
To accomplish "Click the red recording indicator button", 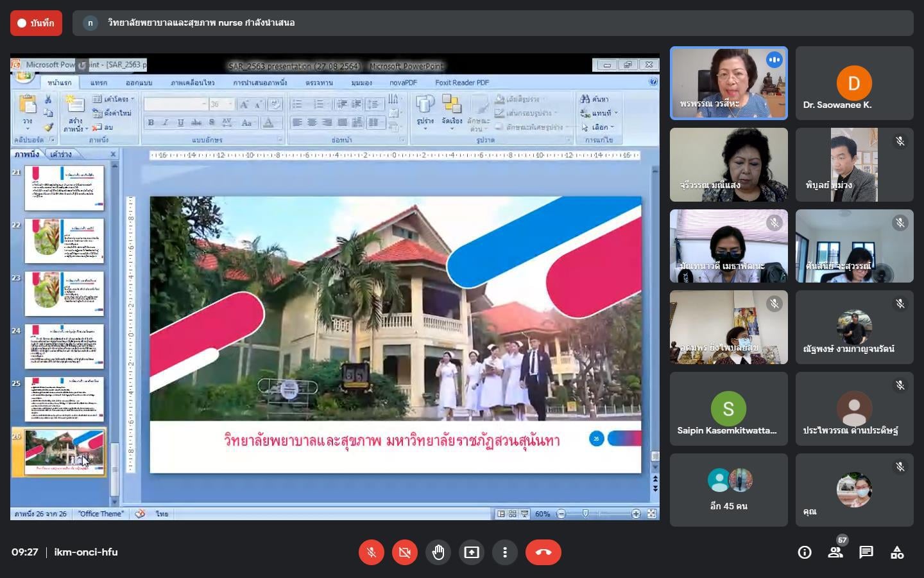I will 36,23.
